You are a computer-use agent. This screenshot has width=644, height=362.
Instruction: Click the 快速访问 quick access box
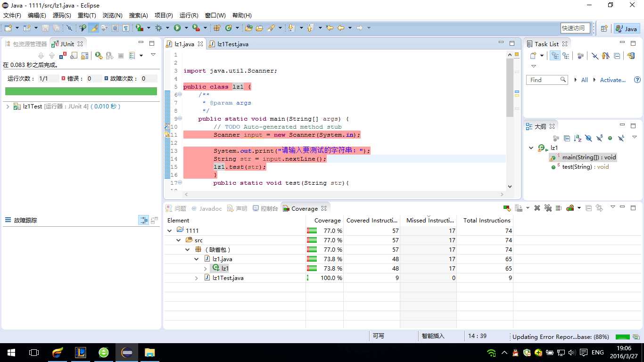(575, 28)
